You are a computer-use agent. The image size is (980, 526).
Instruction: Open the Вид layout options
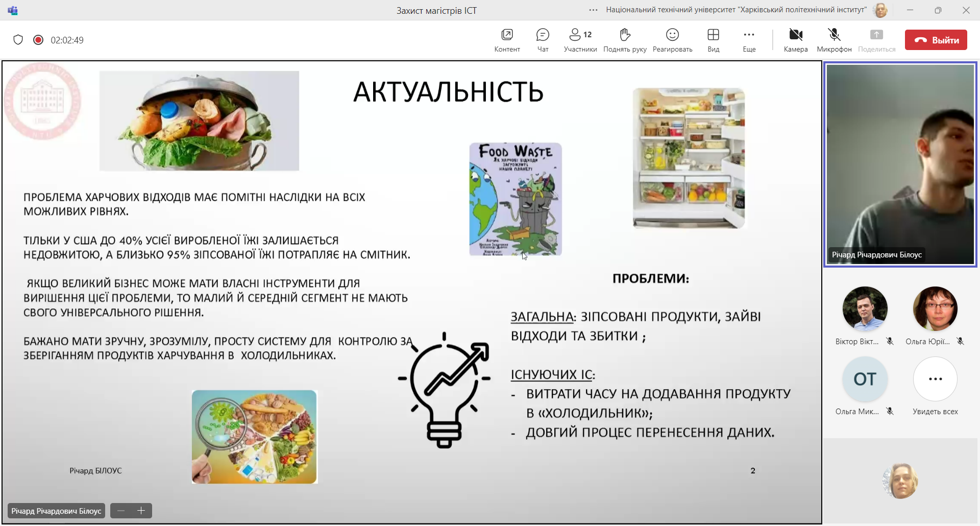[x=713, y=40]
